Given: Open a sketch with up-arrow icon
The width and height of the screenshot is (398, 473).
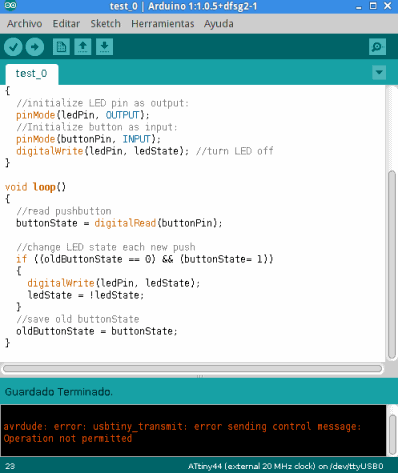Looking at the screenshot, I should pos(83,47).
